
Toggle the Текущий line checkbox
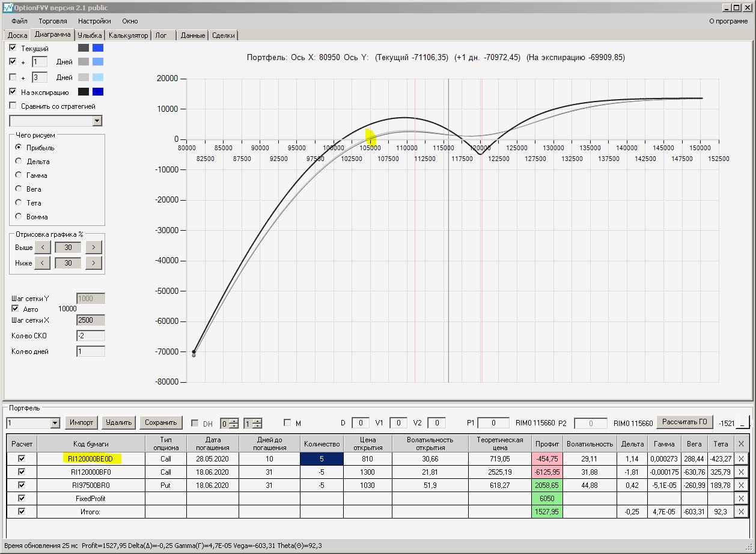tap(13, 47)
